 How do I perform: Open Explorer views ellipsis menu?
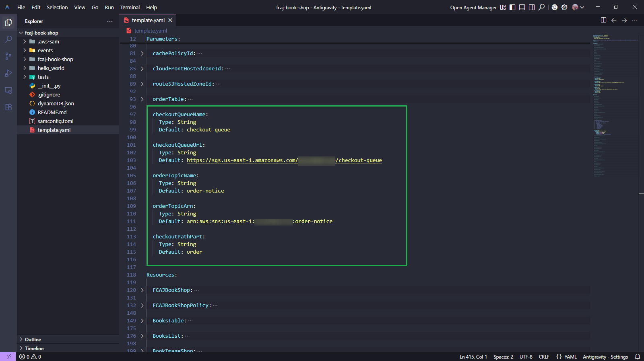tap(110, 21)
